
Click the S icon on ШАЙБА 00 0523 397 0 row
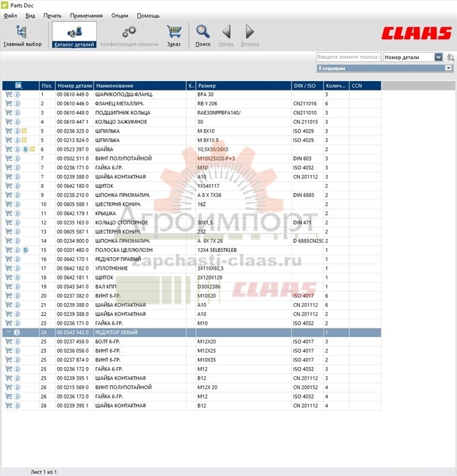[x=25, y=149]
